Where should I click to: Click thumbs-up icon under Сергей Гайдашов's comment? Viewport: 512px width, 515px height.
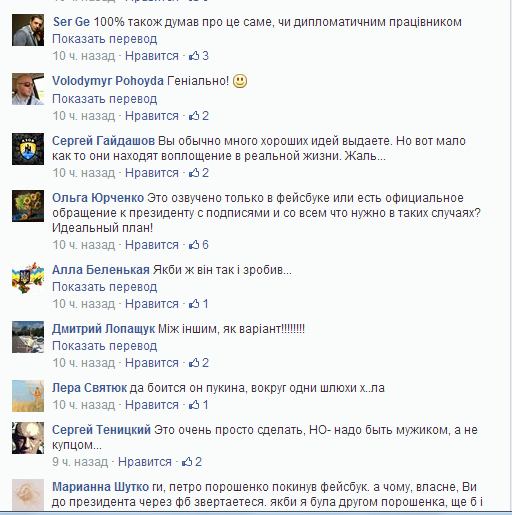[194, 173]
